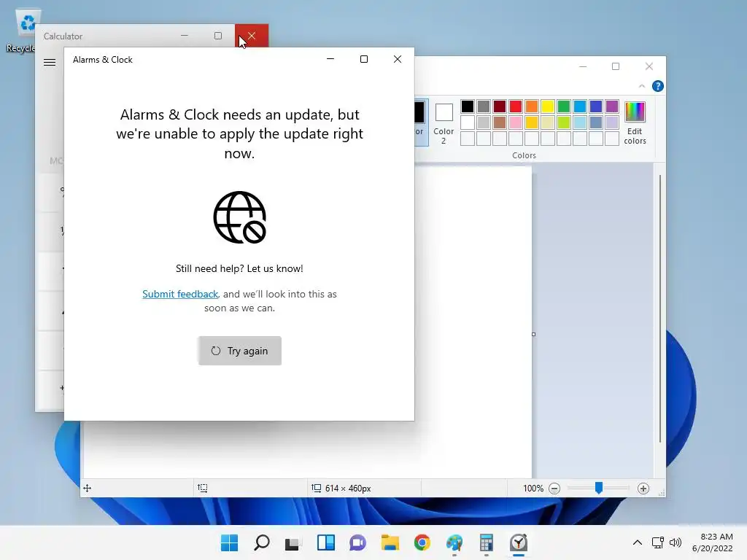Pick the blue-gray color swatch
747x560 pixels.
595,122
